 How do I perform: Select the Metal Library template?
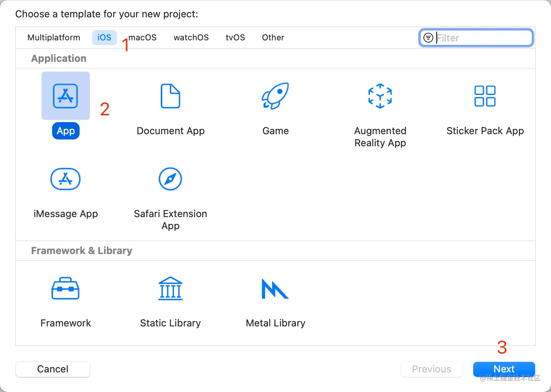point(275,288)
